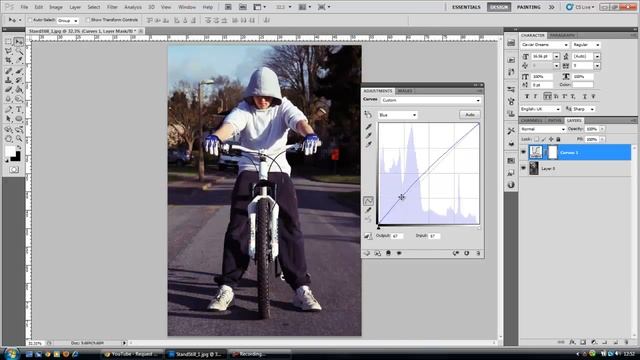This screenshot has width=640, height=360.
Task: Select the Pen tool
Action: [9, 109]
